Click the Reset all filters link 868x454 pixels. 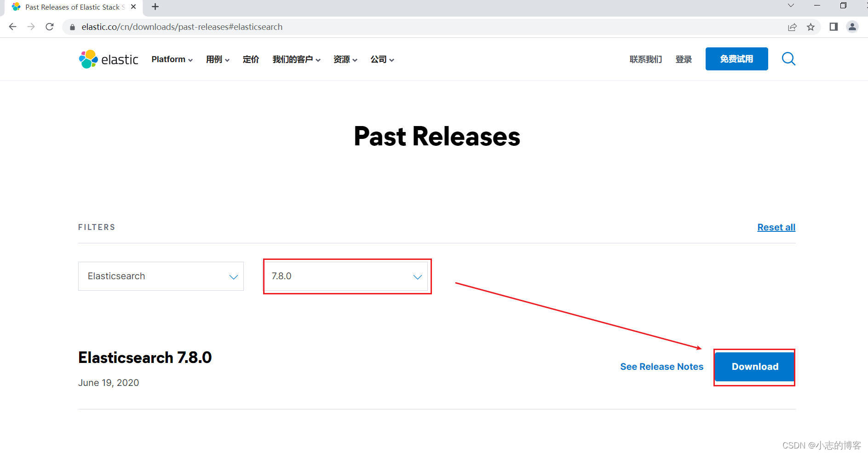[x=776, y=227]
